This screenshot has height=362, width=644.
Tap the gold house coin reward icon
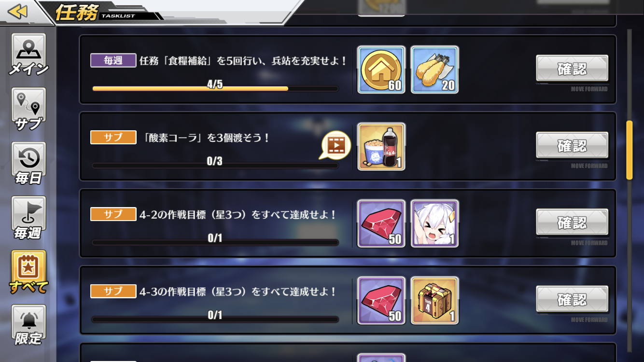tap(381, 70)
